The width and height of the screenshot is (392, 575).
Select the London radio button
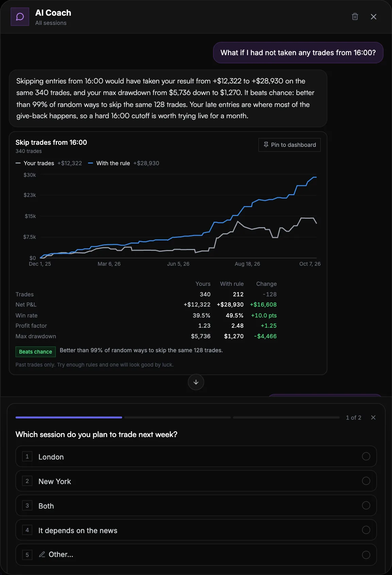point(366,456)
